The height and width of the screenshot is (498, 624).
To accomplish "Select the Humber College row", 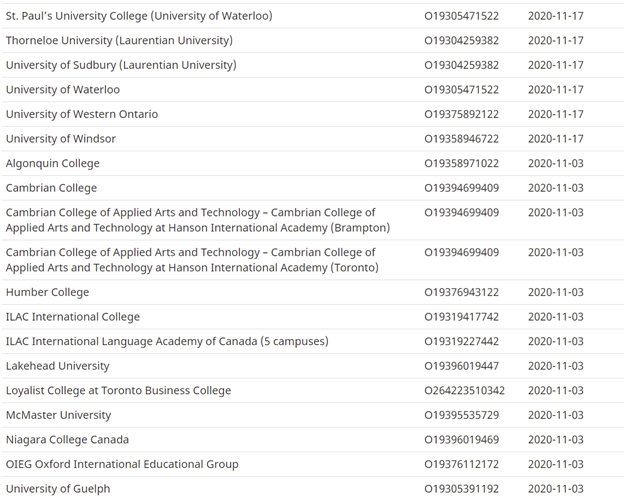I will click(x=47, y=292).
